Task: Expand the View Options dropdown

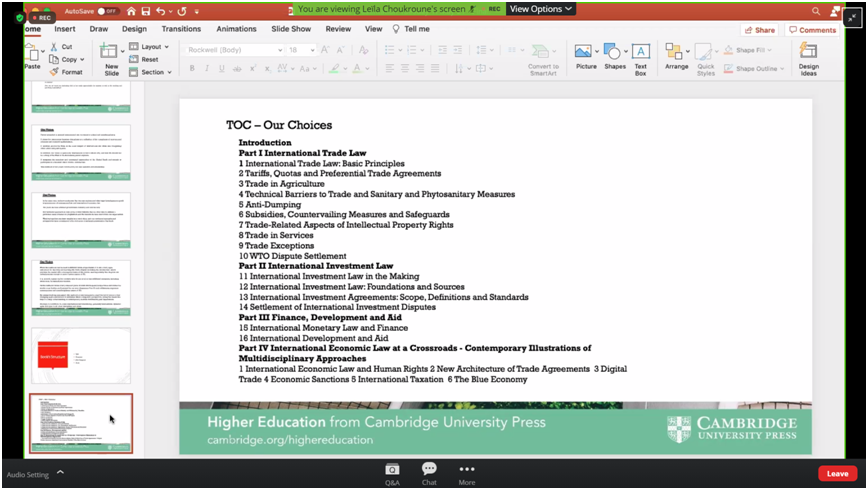Action: tap(541, 9)
